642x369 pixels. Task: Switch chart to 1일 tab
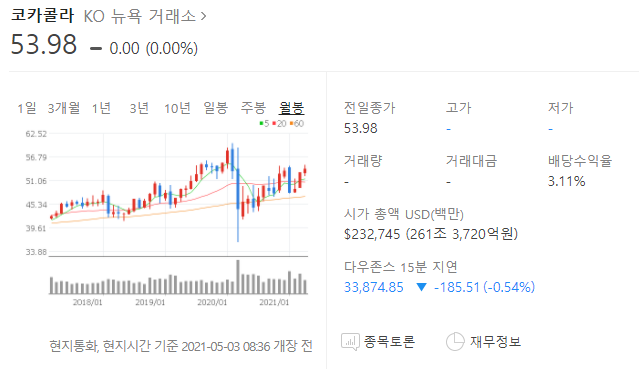tap(27, 108)
